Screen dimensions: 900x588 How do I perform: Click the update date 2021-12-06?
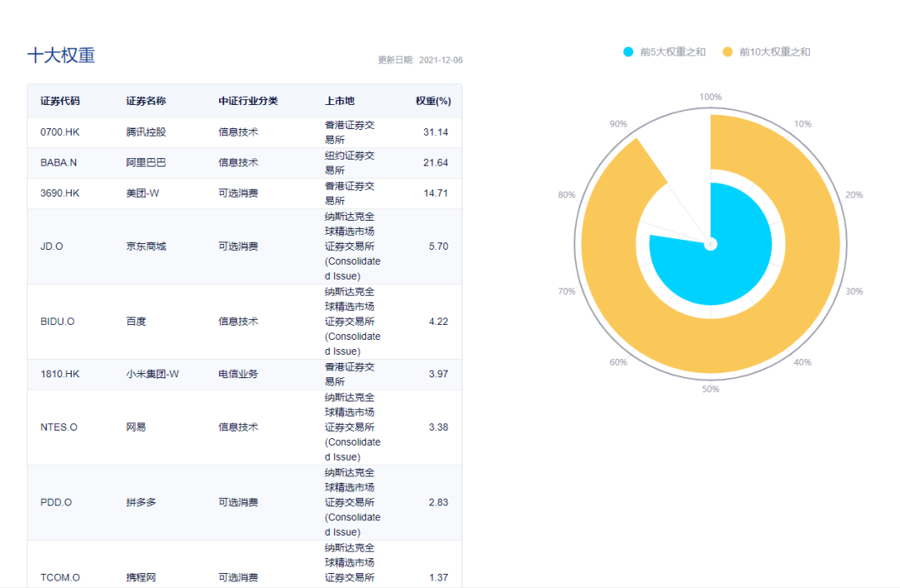tap(441, 60)
